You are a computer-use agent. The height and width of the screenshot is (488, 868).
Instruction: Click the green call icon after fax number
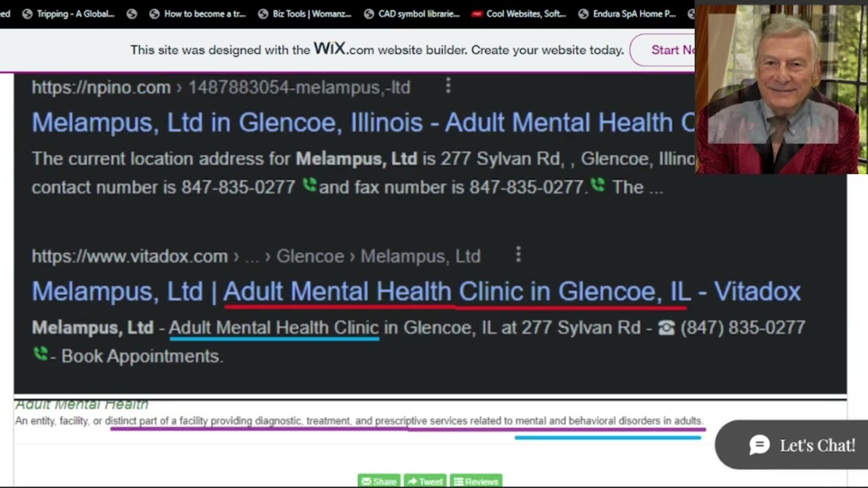pyautogui.click(x=597, y=185)
